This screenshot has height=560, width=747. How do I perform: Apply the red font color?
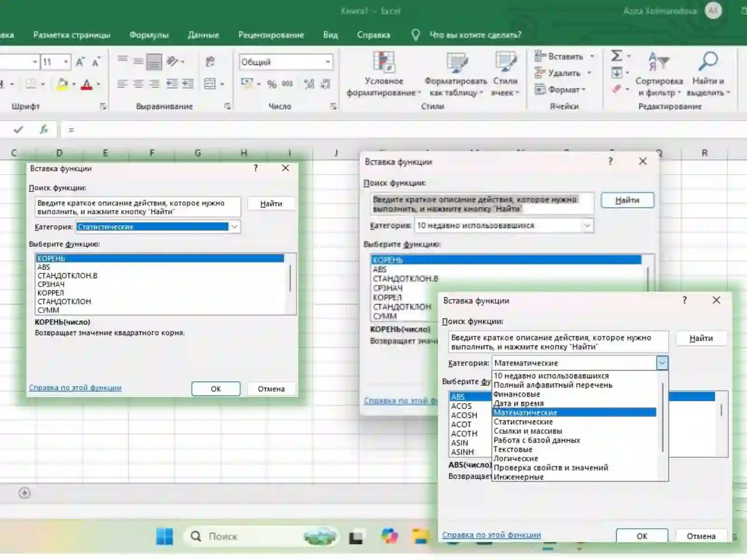pyautogui.click(x=87, y=84)
